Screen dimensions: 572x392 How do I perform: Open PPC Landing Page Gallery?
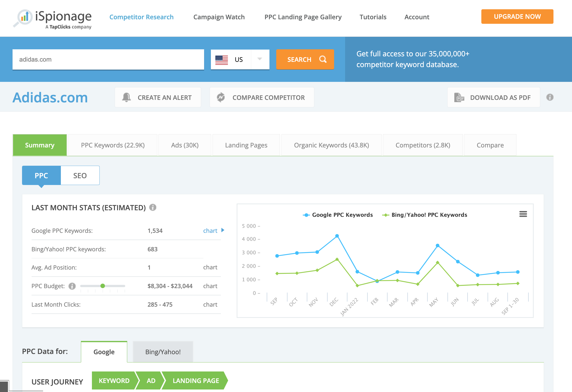[x=303, y=17]
